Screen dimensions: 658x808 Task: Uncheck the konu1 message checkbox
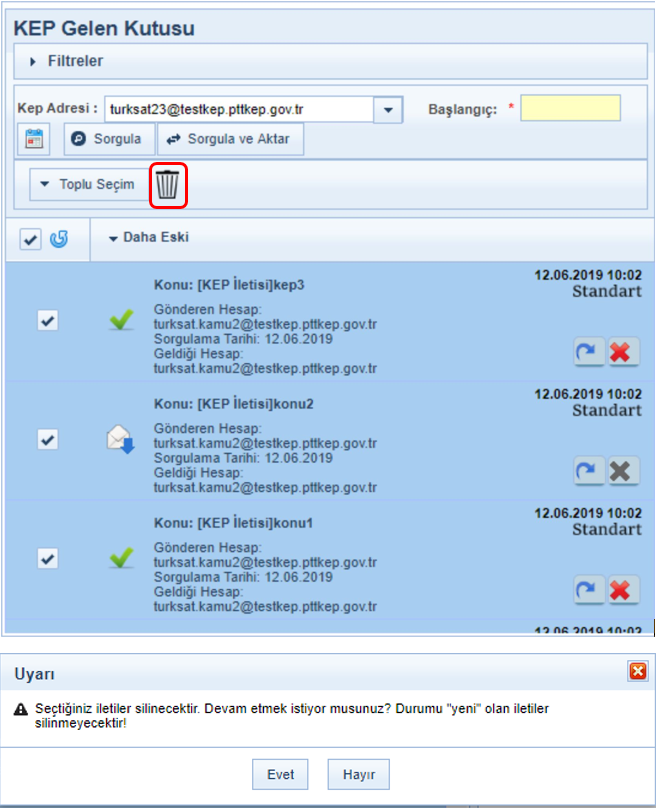coord(47,558)
